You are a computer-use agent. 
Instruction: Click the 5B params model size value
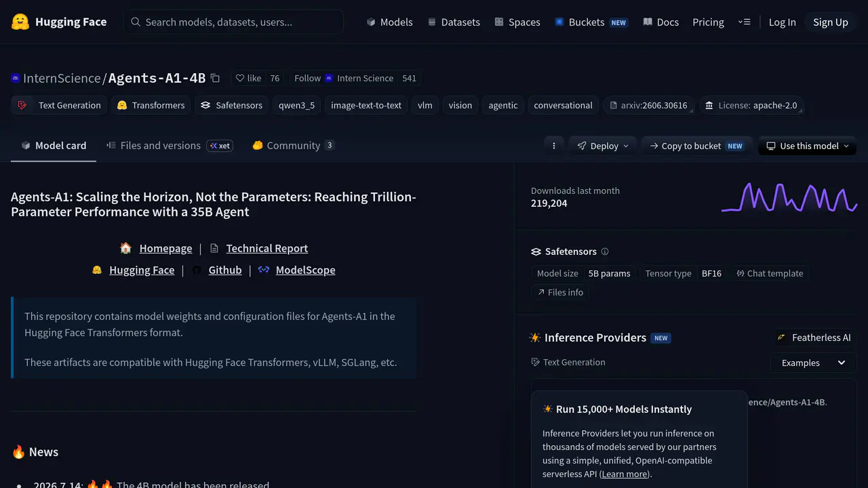click(x=609, y=273)
